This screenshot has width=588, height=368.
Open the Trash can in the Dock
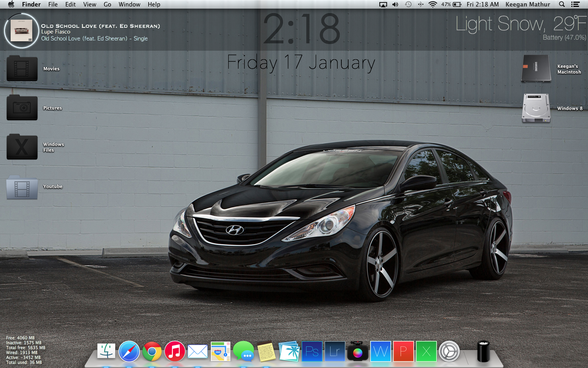click(x=483, y=351)
